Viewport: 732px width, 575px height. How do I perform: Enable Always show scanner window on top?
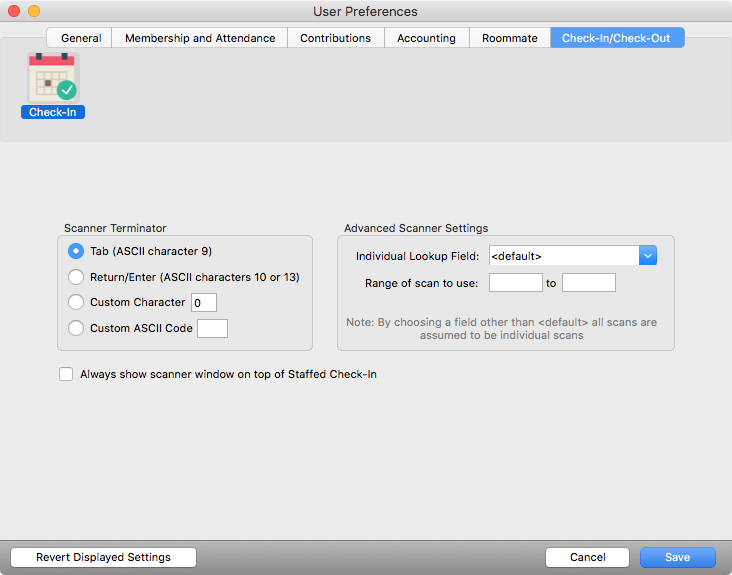click(x=66, y=374)
